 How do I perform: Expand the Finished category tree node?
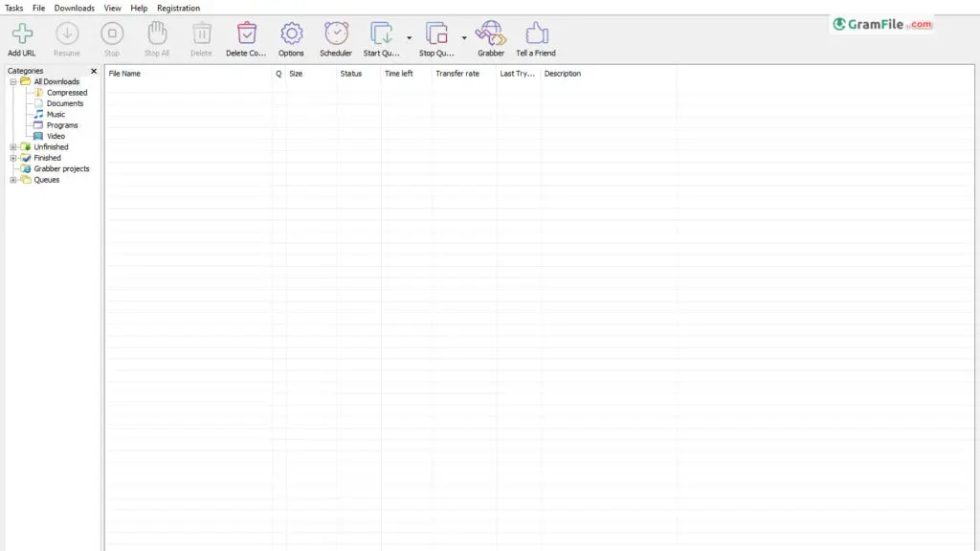13,158
